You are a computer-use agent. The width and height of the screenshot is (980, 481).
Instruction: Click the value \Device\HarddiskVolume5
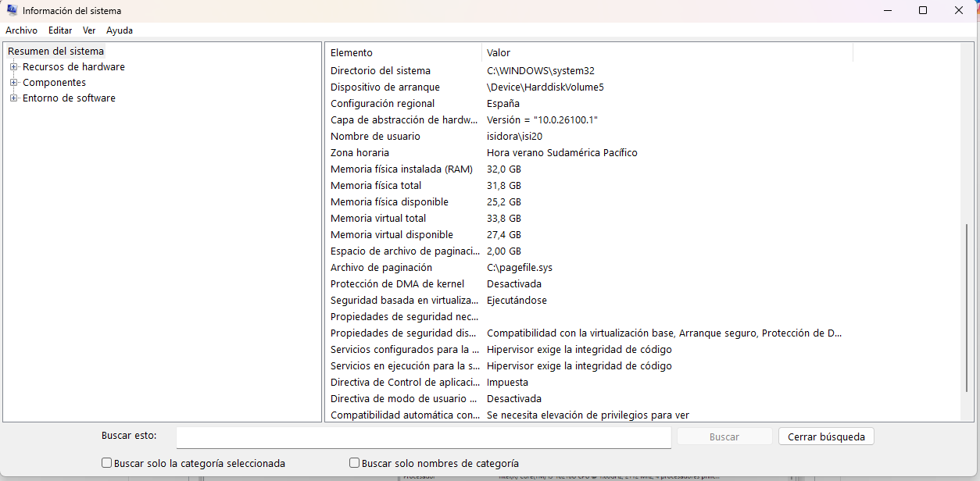[x=545, y=87]
